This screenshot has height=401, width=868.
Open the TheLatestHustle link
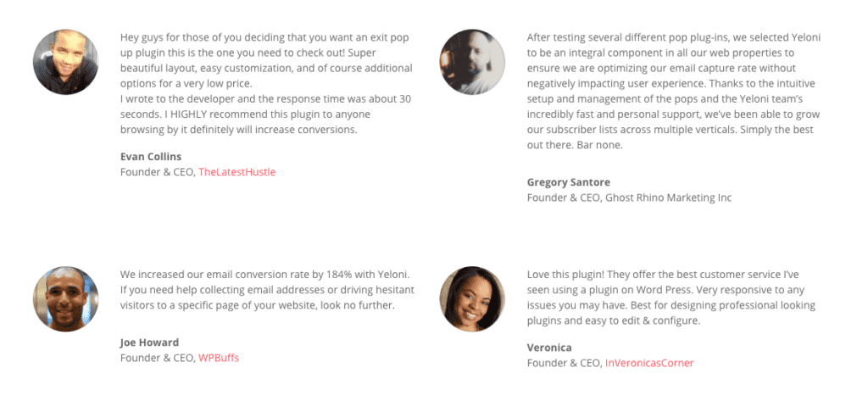coord(236,172)
